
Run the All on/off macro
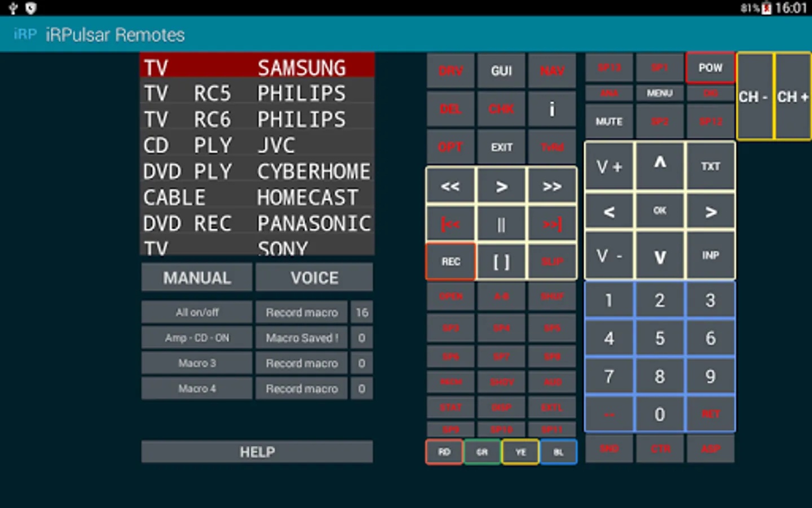pyautogui.click(x=197, y=312)
